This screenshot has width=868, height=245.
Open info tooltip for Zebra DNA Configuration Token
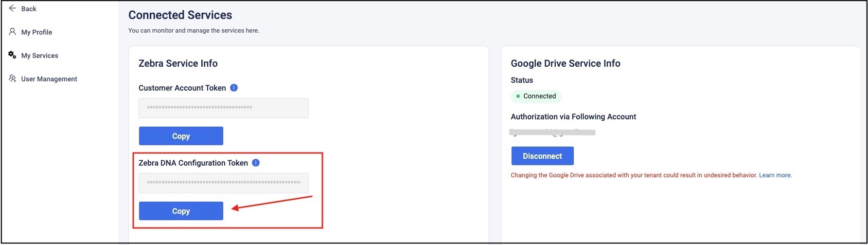[256, 163]
